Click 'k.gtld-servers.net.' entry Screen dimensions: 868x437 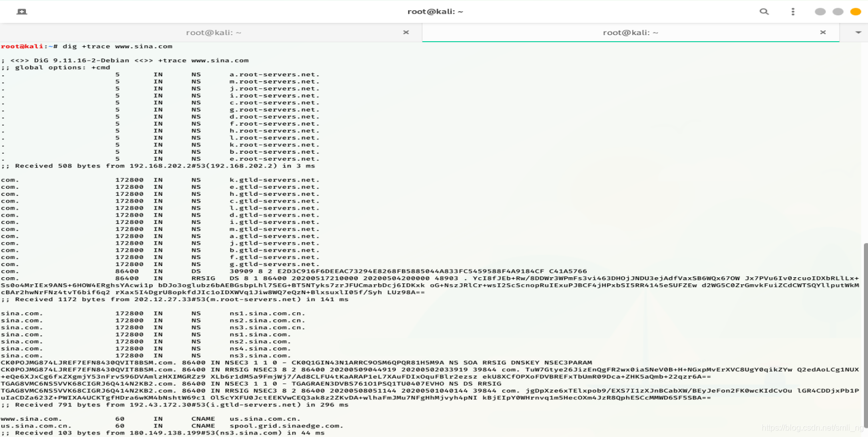pos(274,180)
